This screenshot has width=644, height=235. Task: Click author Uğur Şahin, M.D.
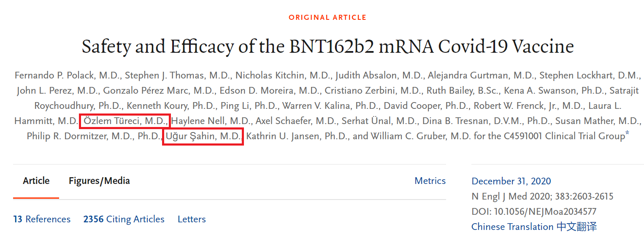[203, 136]
